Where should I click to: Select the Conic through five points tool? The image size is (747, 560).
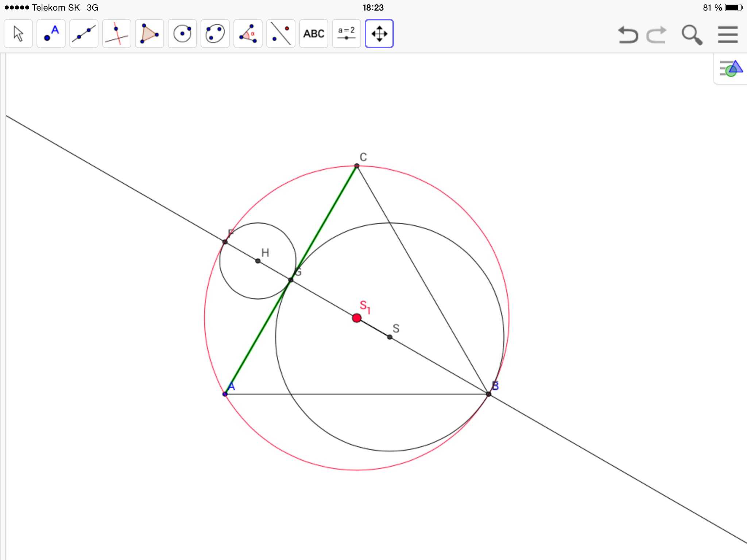pyautogui.click(x=215, y=34)
